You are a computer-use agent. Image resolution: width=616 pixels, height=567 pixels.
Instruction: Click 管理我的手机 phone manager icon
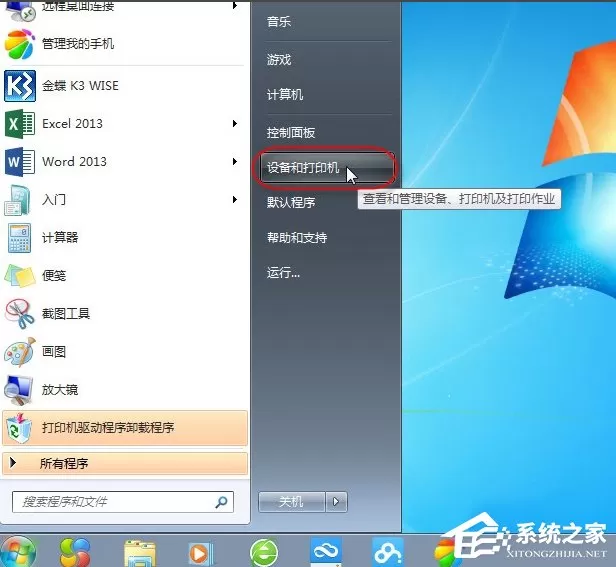tap(20, 44)
